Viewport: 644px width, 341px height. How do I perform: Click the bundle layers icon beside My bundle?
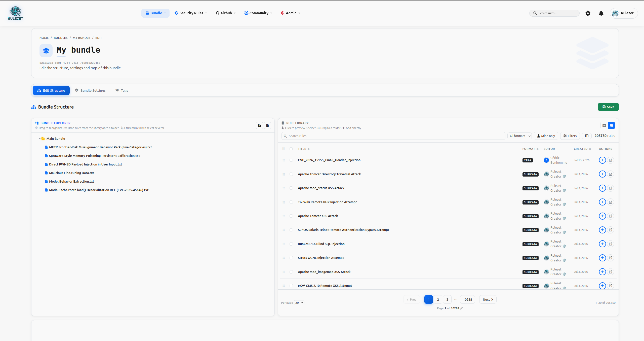[x=46, y=51]
